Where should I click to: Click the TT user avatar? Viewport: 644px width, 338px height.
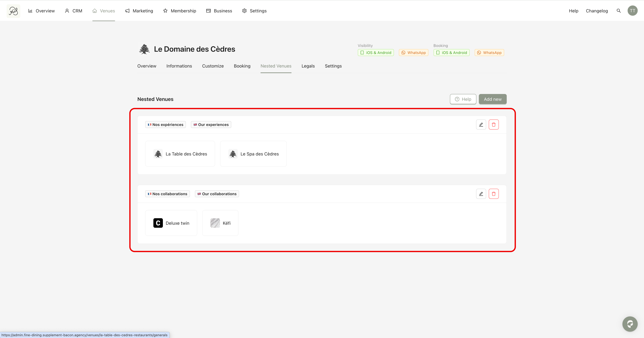632,11
